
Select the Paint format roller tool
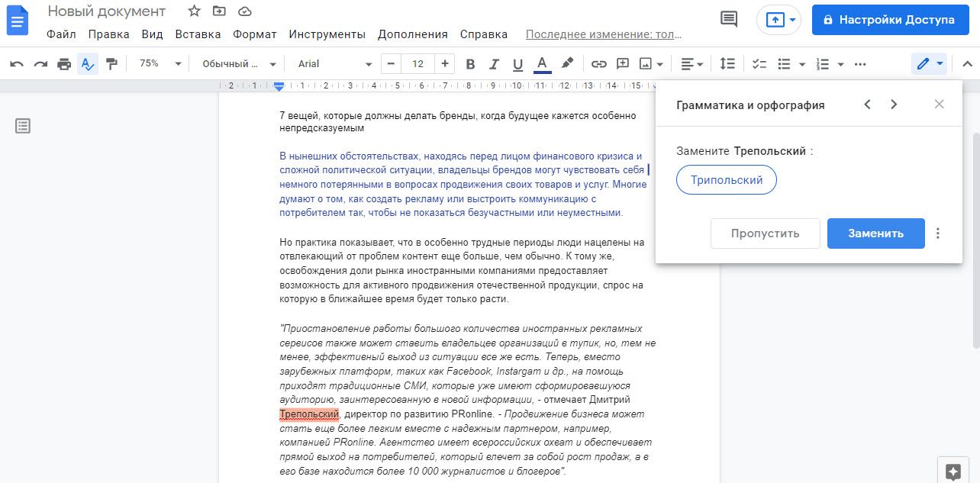[111, 64]
